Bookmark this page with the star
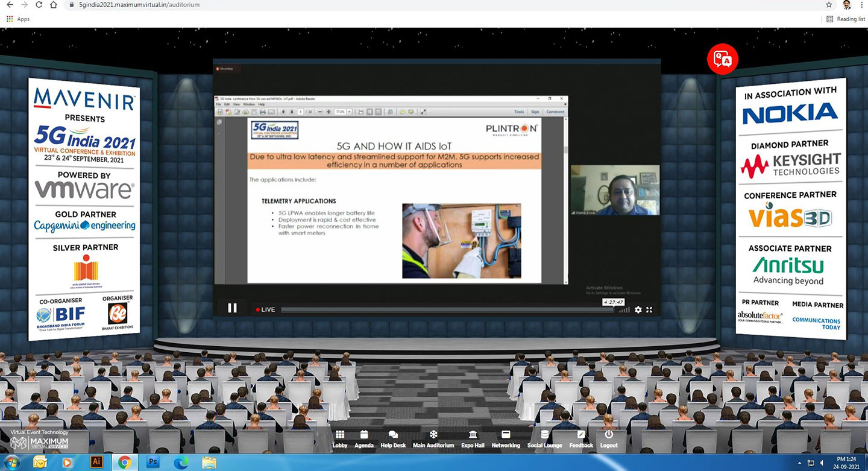The height and width of the screenshot is (471, 868). 829,5
